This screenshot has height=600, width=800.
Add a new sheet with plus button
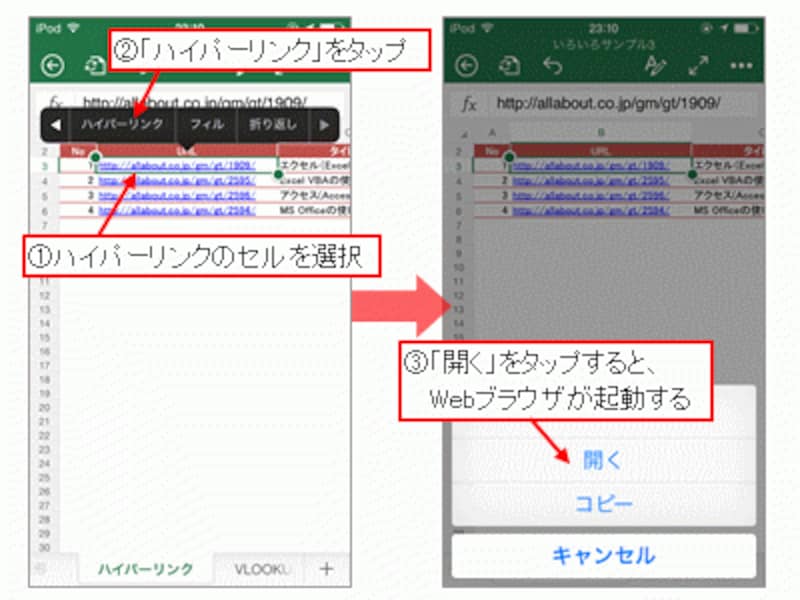pos(327,568)
